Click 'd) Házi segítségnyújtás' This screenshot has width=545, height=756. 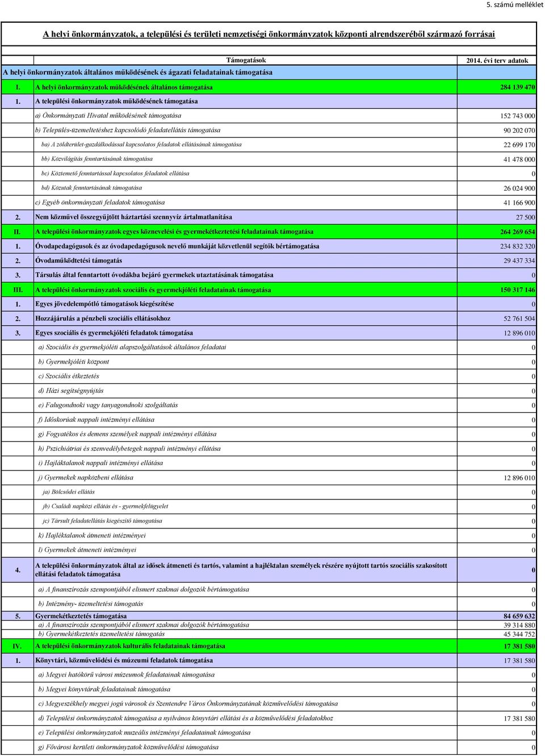(x=71, y=390)
